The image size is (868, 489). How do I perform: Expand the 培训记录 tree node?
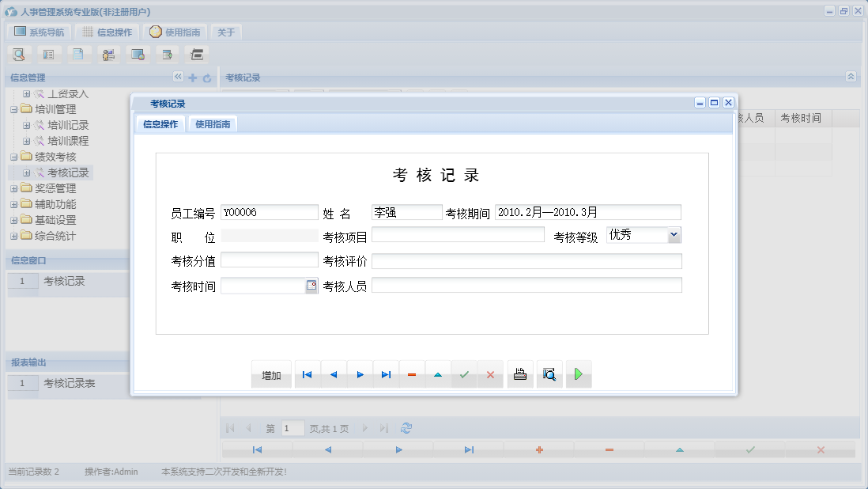(x=26, y=126)
